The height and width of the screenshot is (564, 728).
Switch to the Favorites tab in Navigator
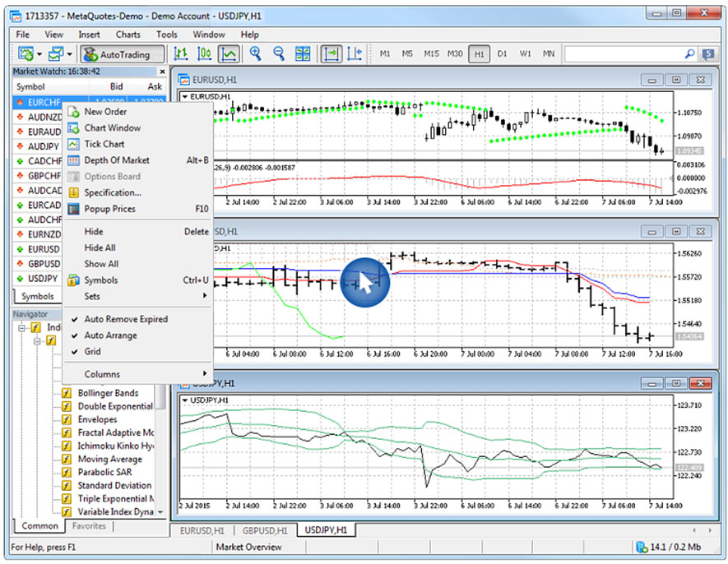tap(89, 526)
